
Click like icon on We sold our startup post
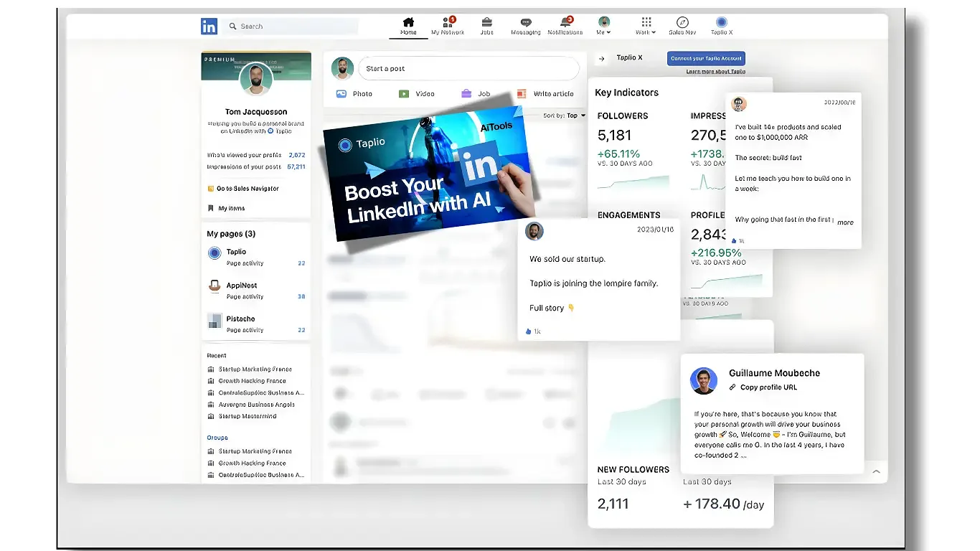tap(529, 331)
